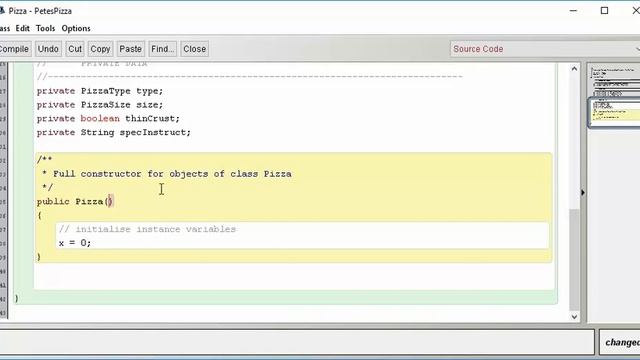Click the Undo button

[x=48, y=49]
